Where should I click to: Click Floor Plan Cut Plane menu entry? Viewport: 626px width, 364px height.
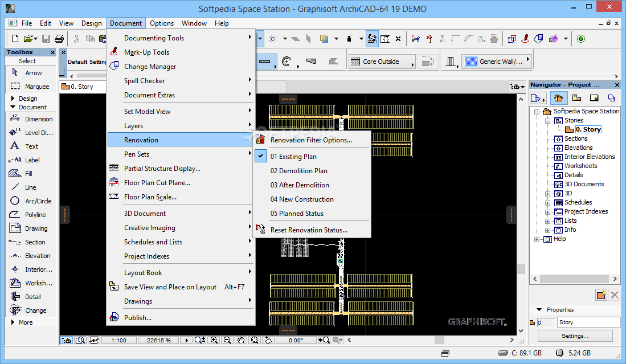click(181, 183)
